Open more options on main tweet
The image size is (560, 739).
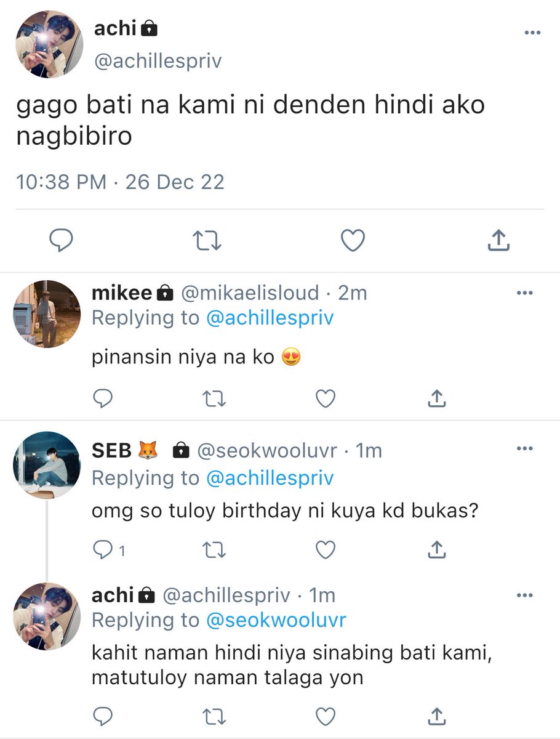(532, 33)
